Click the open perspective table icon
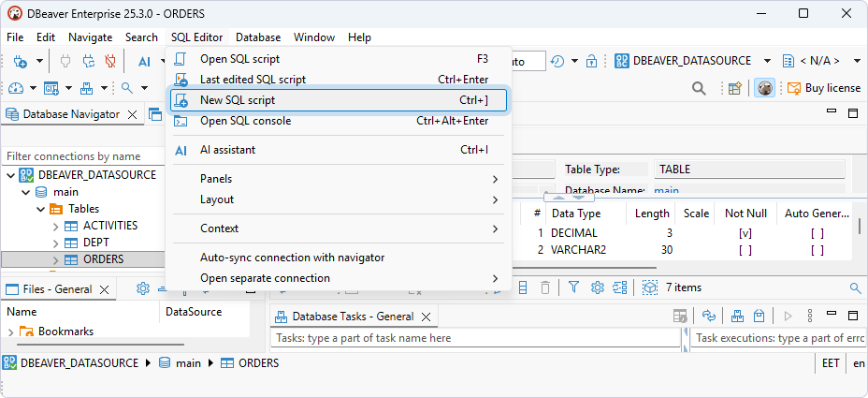868x398 pixels. pyautogui.click(x=735, y=88)
